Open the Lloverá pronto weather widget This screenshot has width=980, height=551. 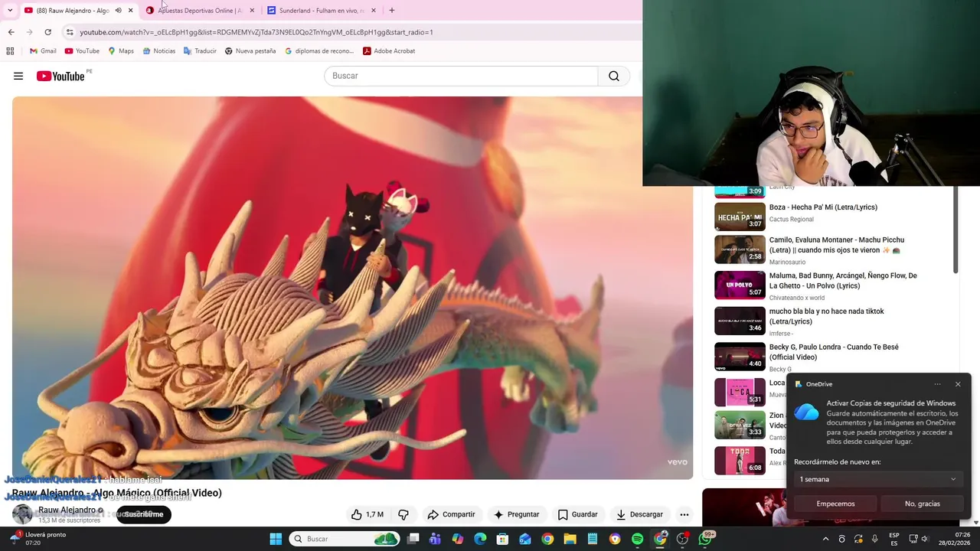pos(37,539)
